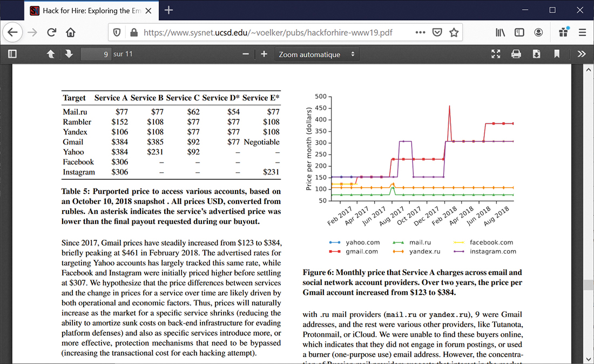Click the instagram.com legend entry

[x=484, y=252]
